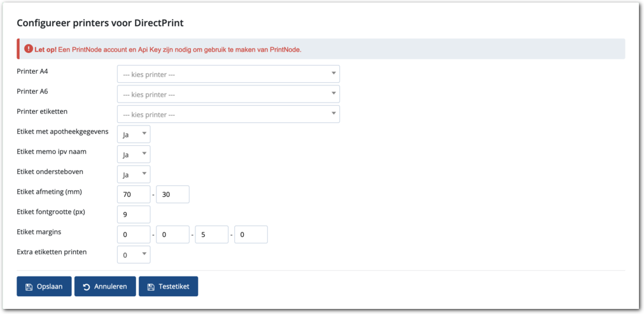Open the Printer A4 dropdown
The width and height of the screenshot is (644, 314).
coord(228,74)
